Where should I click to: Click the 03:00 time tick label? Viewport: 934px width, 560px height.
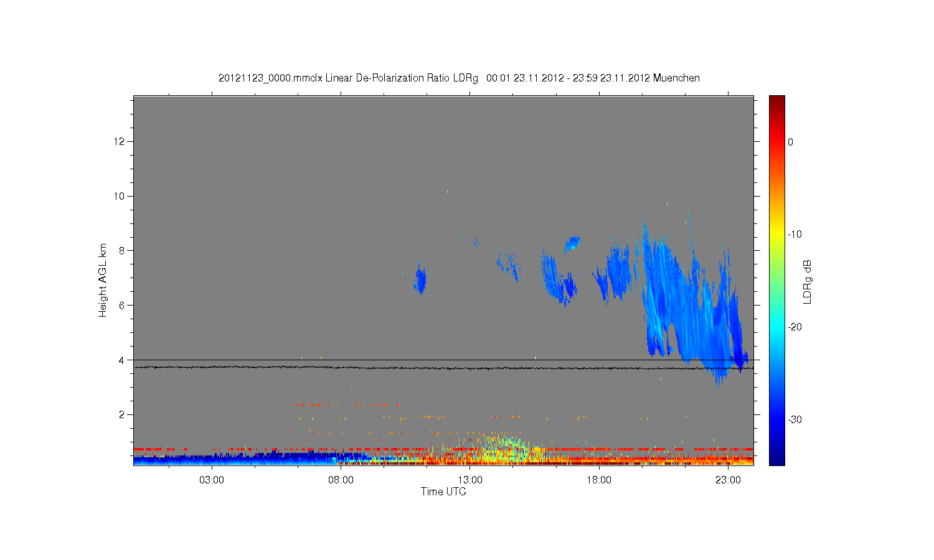[x=212, y=480]
